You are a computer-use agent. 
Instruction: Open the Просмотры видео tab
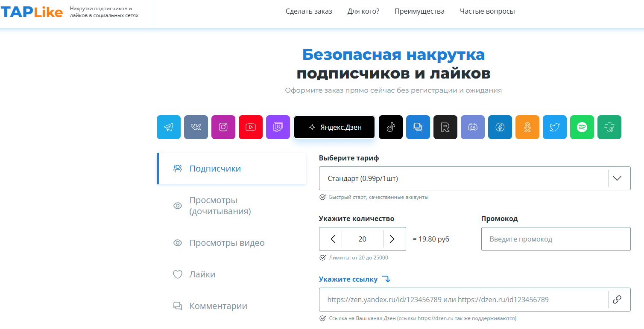click(x=231, y=243)
